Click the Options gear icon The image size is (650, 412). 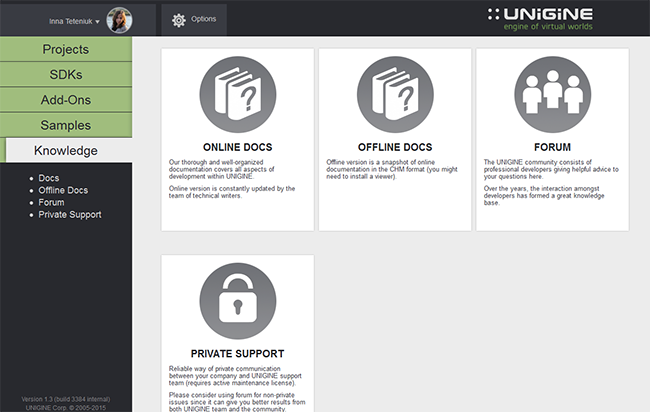(x=179, y=20)
